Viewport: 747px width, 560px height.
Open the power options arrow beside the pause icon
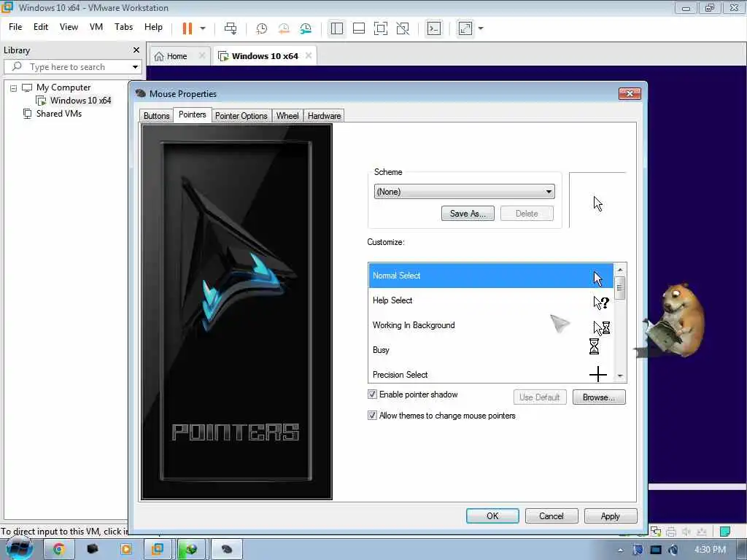(x=203, y=28)
